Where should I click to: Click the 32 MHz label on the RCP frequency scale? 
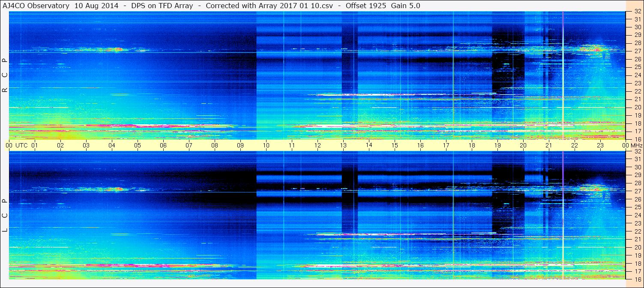click(637, 12)
